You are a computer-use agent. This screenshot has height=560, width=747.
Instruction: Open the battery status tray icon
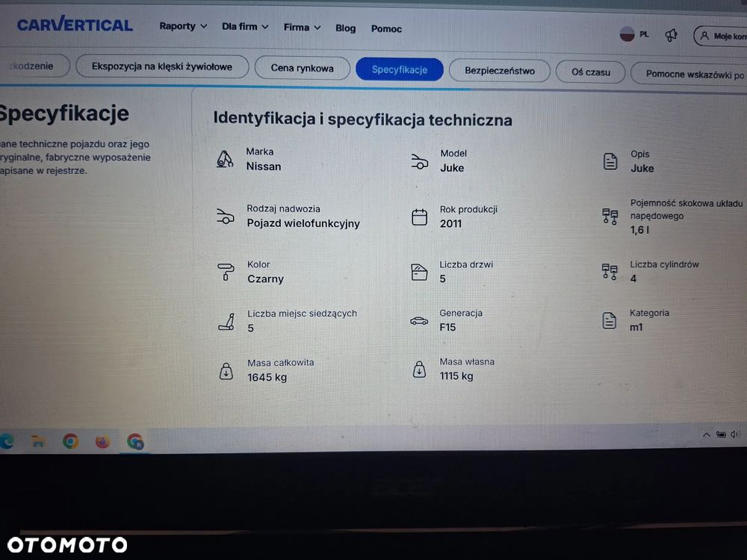(722, 435)
